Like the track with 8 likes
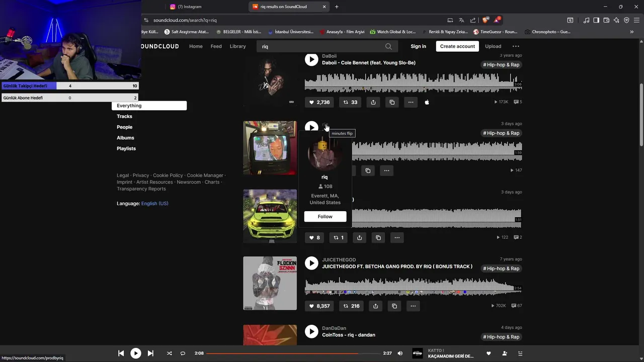 [314, 237]
